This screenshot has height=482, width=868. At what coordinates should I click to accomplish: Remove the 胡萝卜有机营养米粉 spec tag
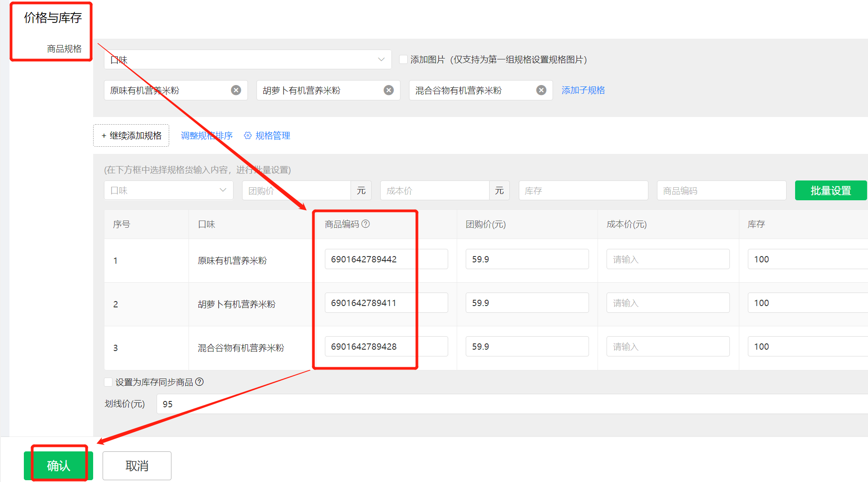[389, 90]
